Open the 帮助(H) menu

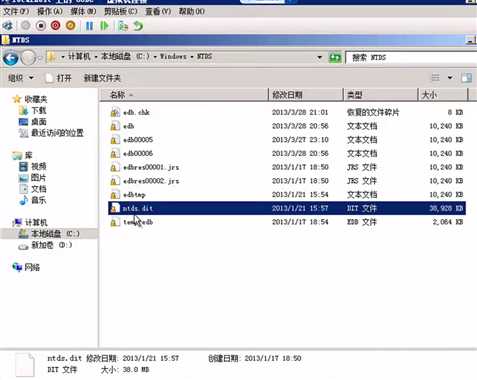pos(192,12)
